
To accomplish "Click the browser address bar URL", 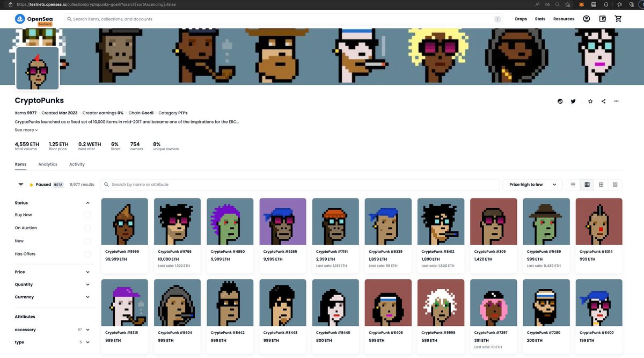I will click(97, 4).
